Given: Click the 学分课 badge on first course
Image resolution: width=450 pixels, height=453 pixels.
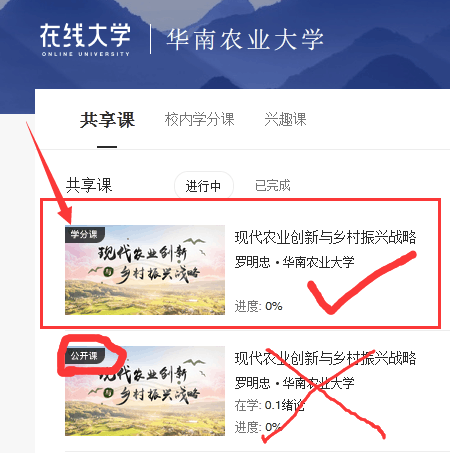Looking at the screenshot, I should click(x=85, y=234).
